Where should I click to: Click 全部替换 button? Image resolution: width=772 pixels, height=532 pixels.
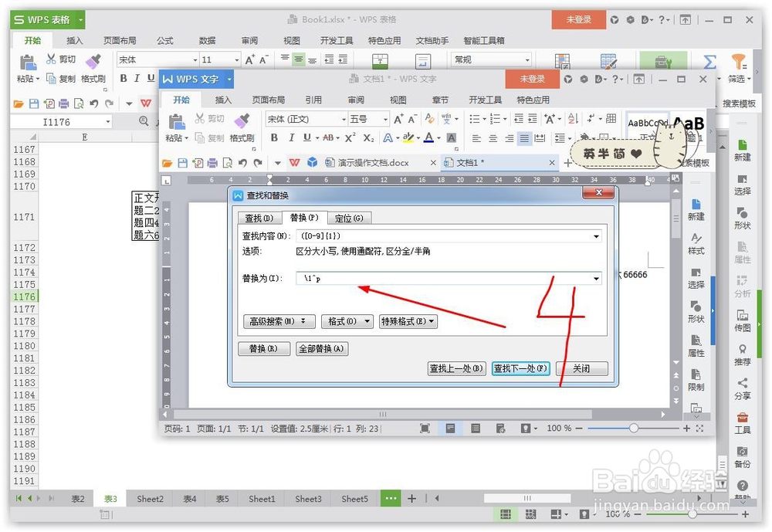tap(322, 349)
